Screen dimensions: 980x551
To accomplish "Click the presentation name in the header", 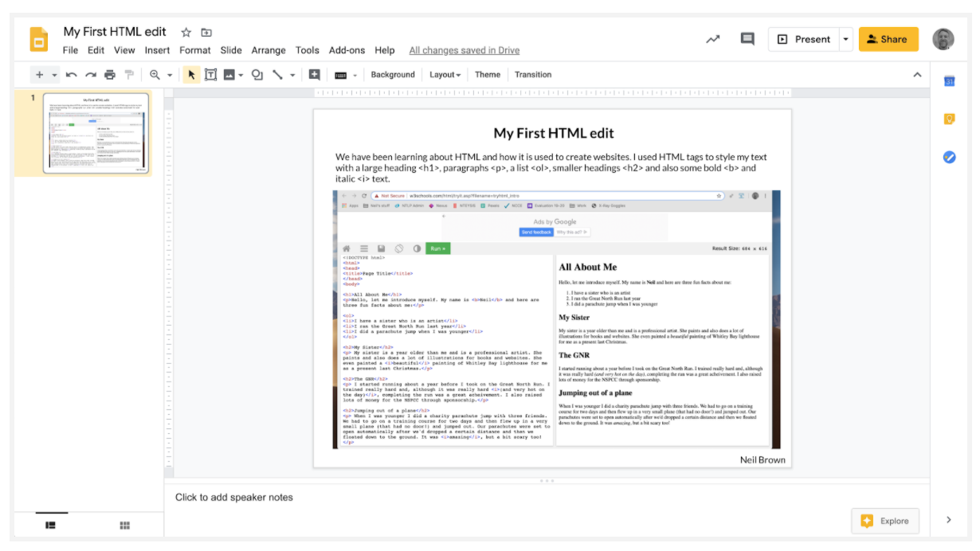I will (x=115, y=32).
